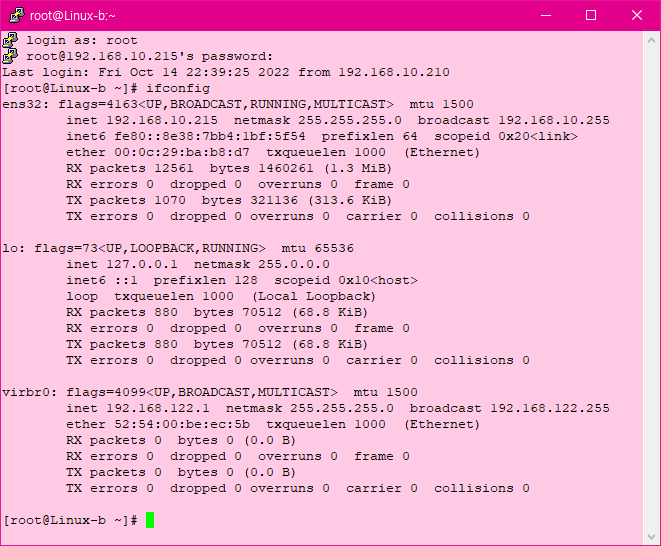Click 'flags=4099<UP,BROADCAST,MULTICAST>' text
Viewport: 661px width, 546px height.
click(x=202, y=393)
